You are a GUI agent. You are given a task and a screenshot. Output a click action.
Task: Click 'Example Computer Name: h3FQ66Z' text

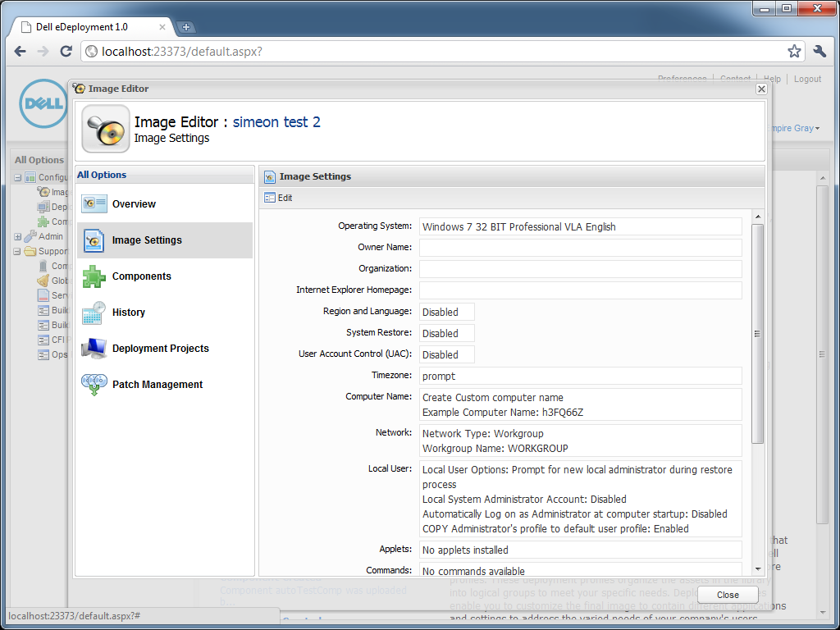pyautogui.click(x=503, y=413)
